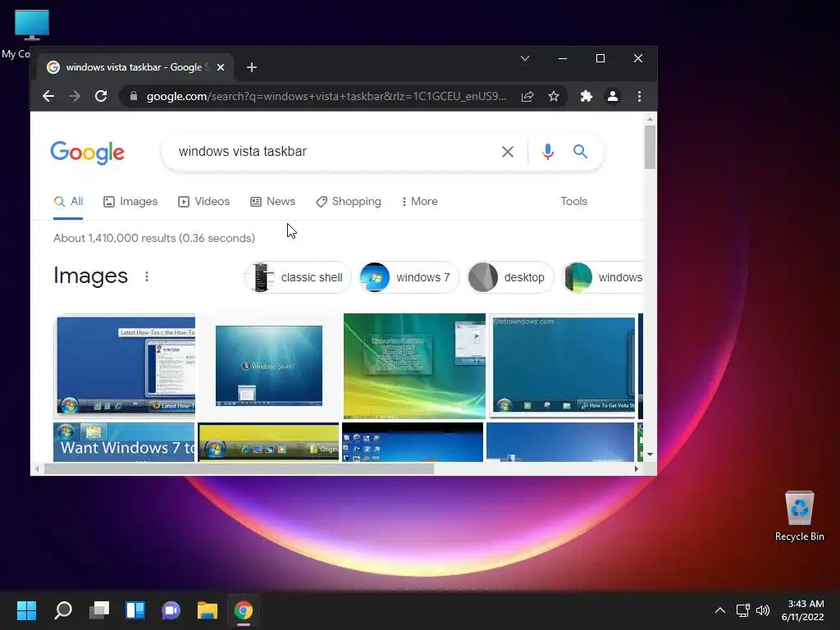Open Task View on the taskbar
The width and height of the screenshot is (840, 630).
(99, 610)
